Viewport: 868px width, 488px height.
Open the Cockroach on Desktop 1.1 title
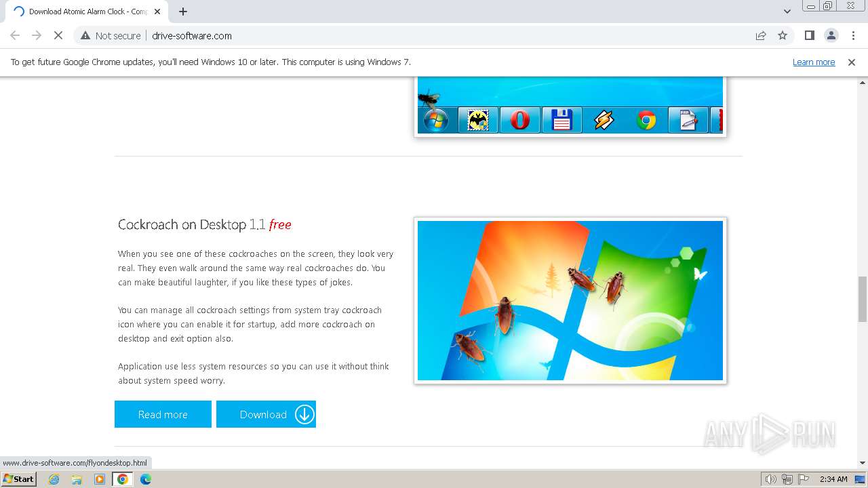point(205,224)
